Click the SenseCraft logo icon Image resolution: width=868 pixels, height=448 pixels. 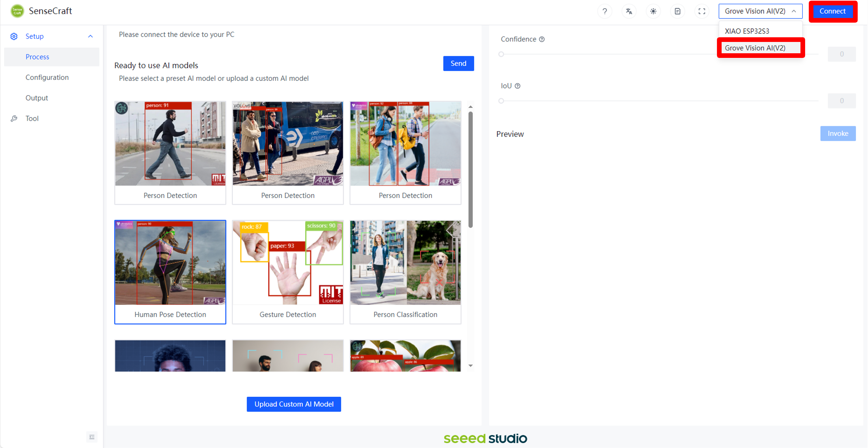(17, 11)
